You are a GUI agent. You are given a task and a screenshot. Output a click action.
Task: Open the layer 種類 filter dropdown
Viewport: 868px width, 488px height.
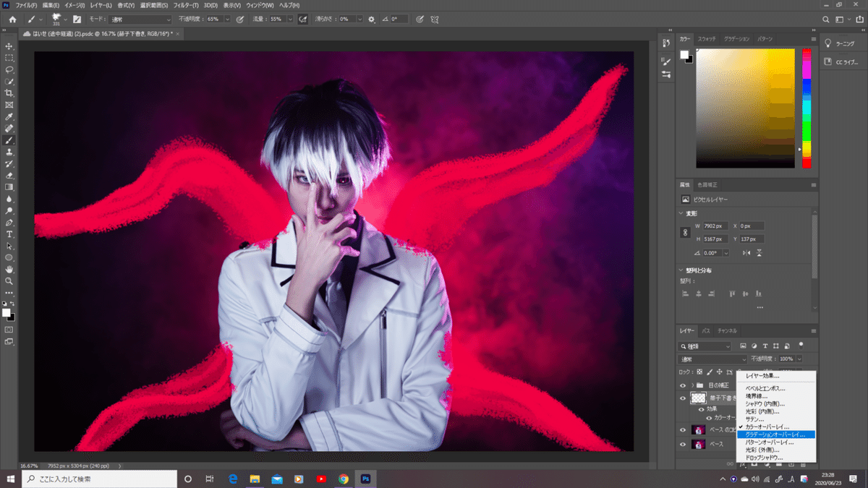(705, 346)
